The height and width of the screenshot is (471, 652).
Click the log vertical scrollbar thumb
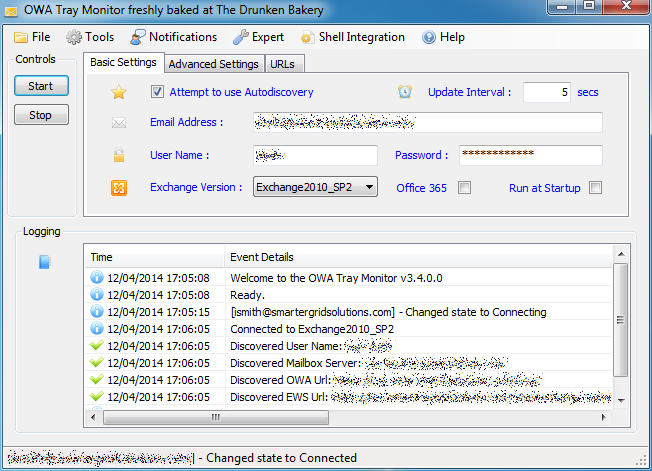tap(621, 320)
